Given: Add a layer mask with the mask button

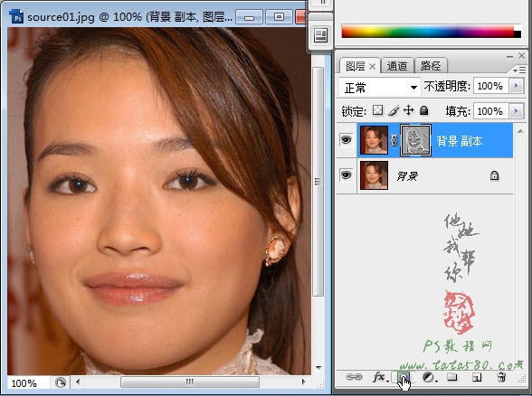Looking at the screenshot, I should (x=404, y=377).
